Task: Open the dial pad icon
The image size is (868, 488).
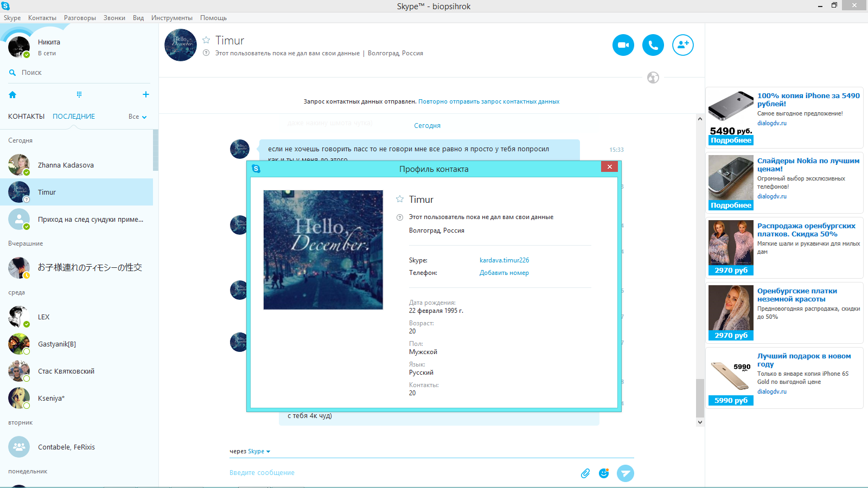Action: coord(79,94)
